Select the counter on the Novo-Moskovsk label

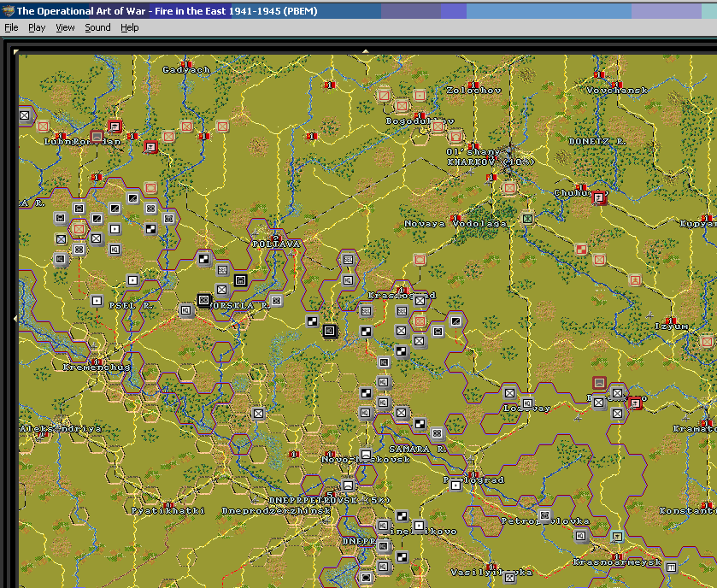tap(366, 455)
